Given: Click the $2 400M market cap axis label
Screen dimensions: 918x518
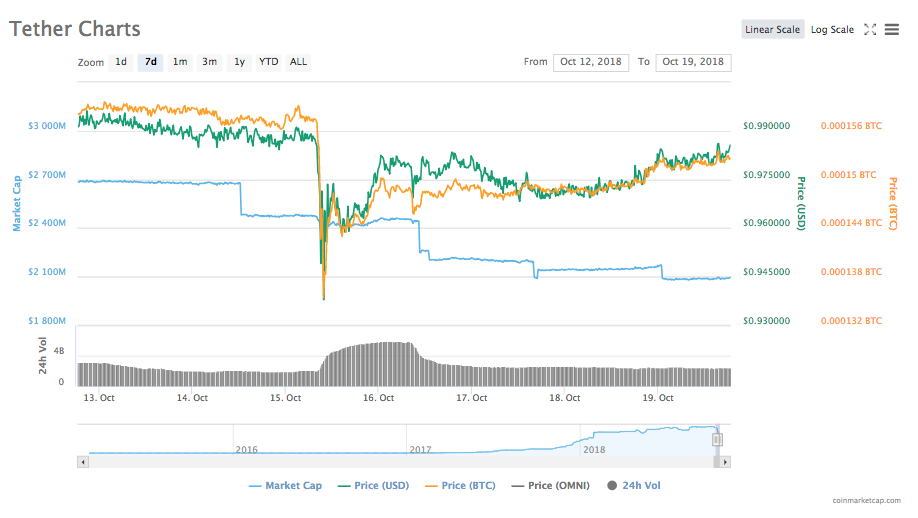Looking at the screenshot, I should (x=47, y=223).
